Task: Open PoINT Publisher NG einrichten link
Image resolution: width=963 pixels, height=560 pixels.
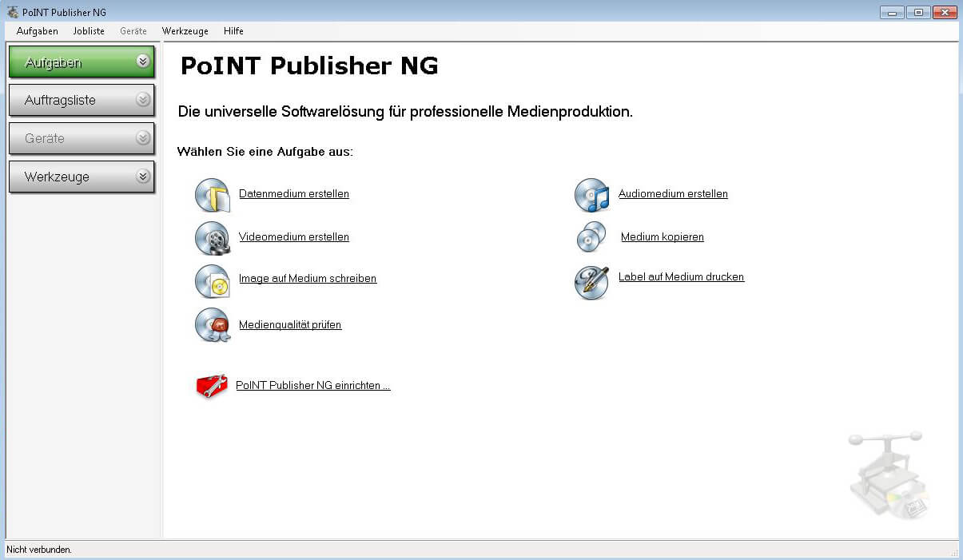Action: click(x=313, y=385)
